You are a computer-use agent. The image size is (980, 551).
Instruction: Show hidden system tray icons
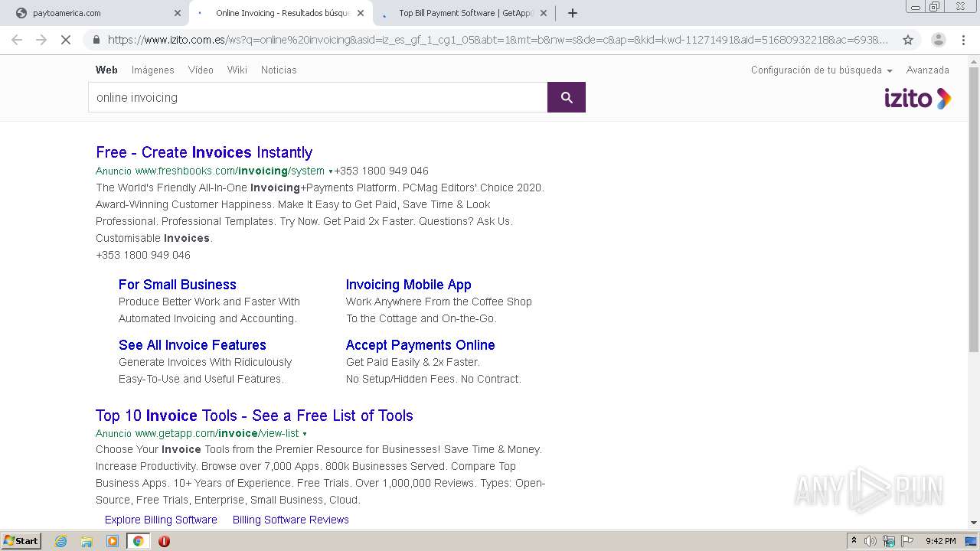(854, 541)
